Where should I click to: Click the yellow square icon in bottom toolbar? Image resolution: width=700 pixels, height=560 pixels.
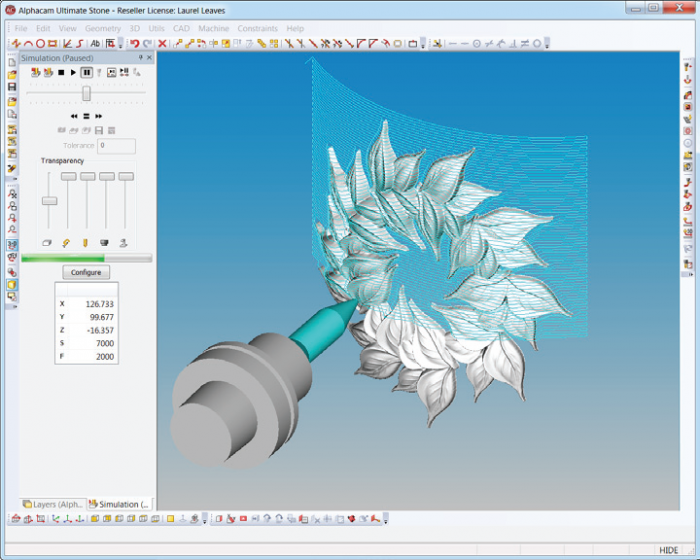pyautogui.click(x=171, y=519)
